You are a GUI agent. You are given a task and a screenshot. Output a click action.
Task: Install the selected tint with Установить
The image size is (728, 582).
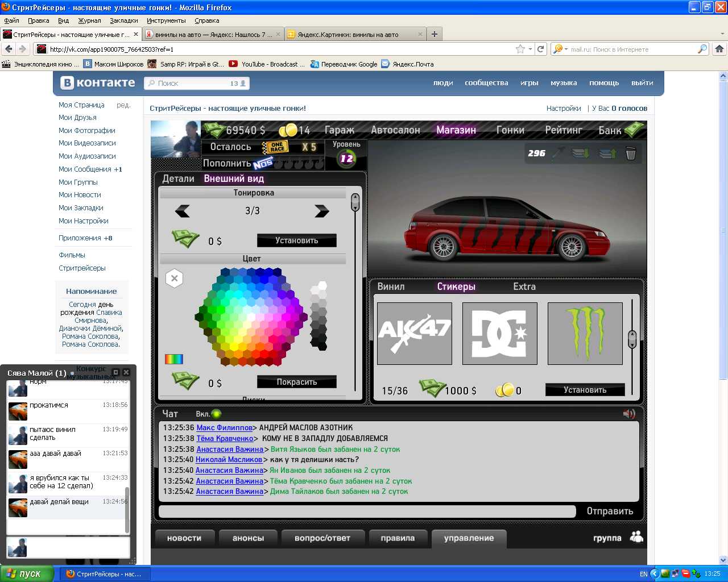point(297,240)
